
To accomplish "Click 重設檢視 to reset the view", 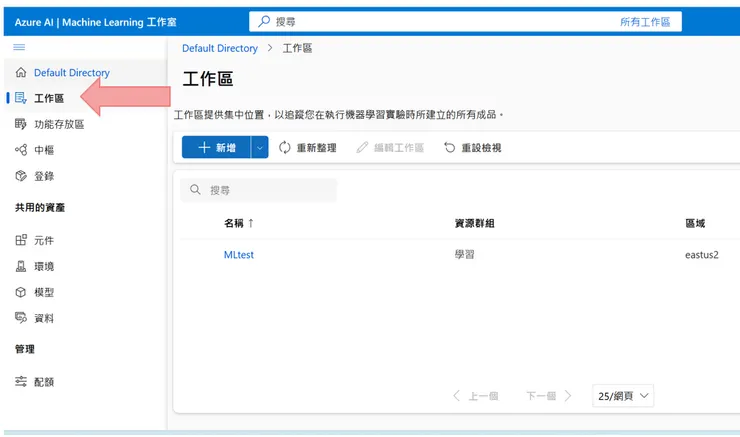I will (x=472, y=147).
